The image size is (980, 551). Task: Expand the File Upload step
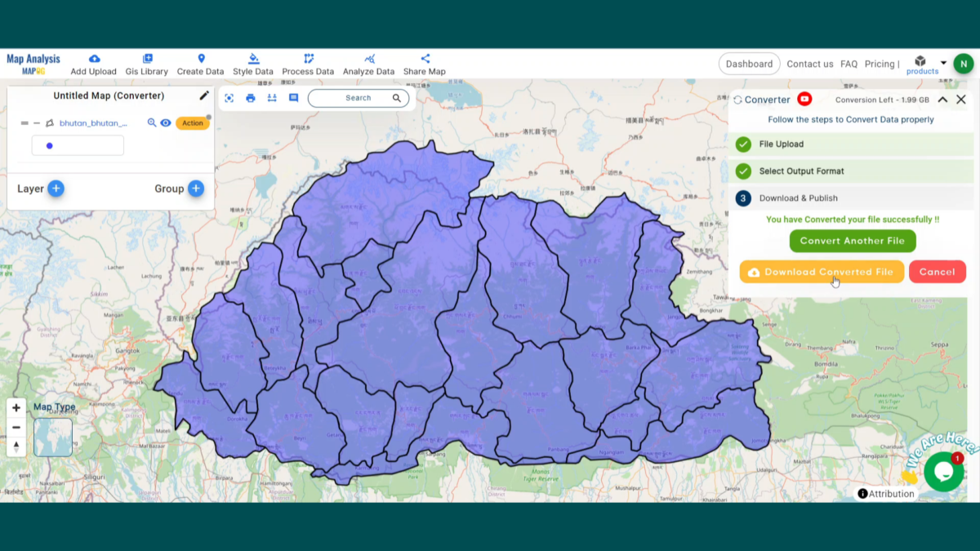pos(851,144)
